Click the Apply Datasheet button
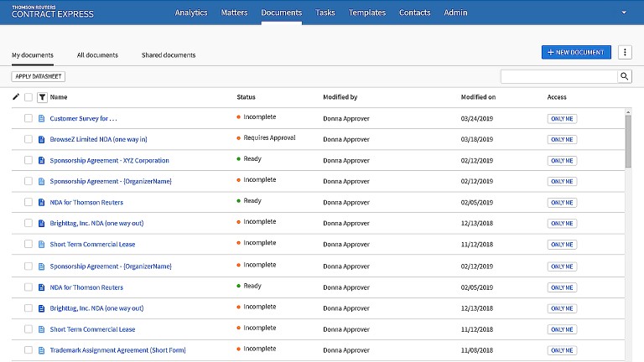644x362 pixels. coord(39,76)
